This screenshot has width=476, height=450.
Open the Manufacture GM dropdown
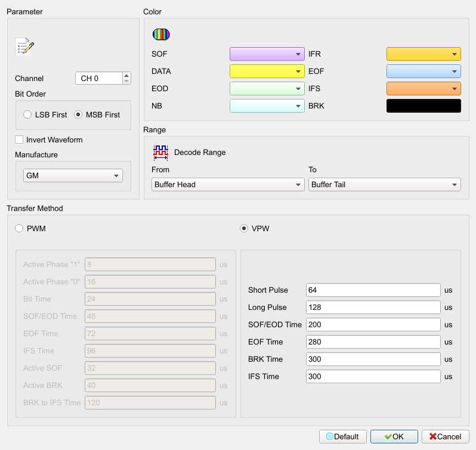pyautogui.click(x=73, y=176)
